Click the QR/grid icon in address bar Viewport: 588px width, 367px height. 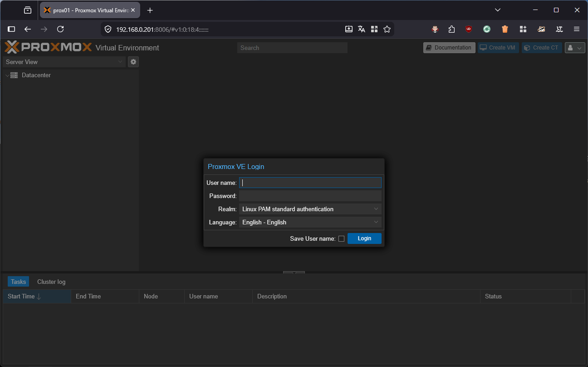(374, 29)
